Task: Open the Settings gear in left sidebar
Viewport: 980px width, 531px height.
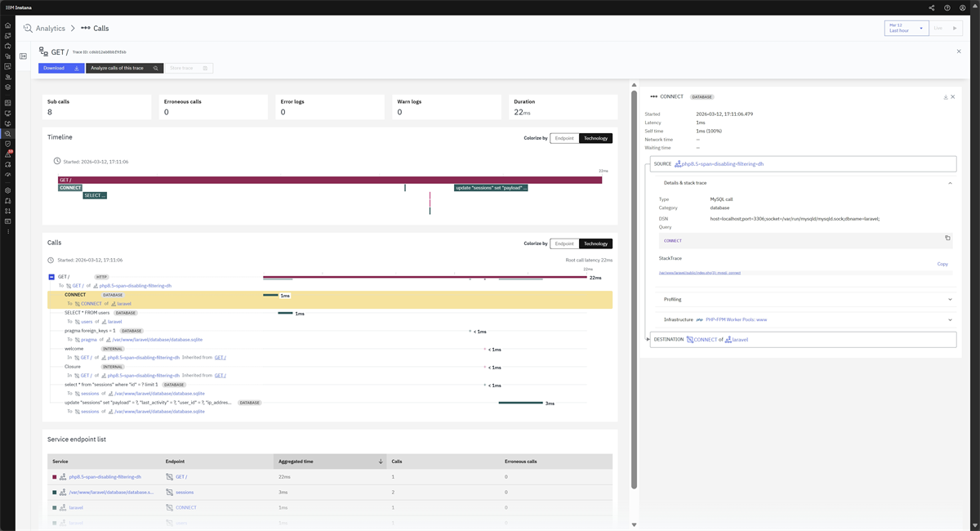Action: pyautogui.click(x=8, y=190)
